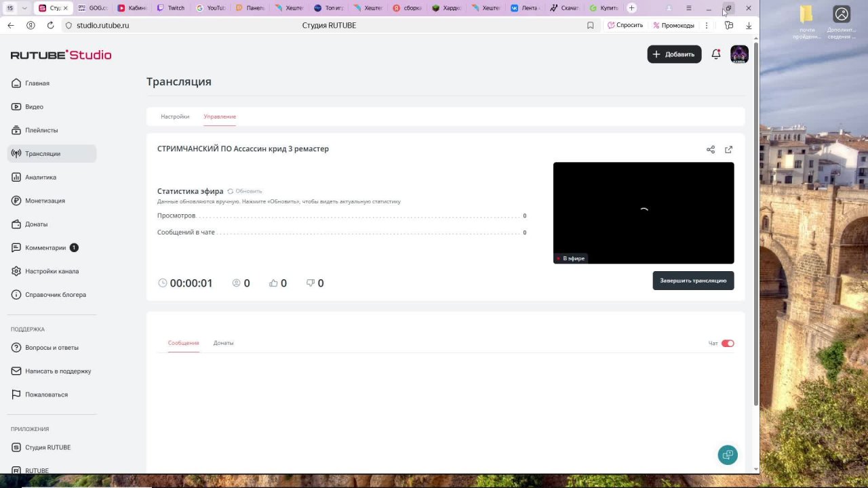This screenshot has width=868, height=488.
Task: Open the Донаты tab under the stream
Action: tap(223, 343)
